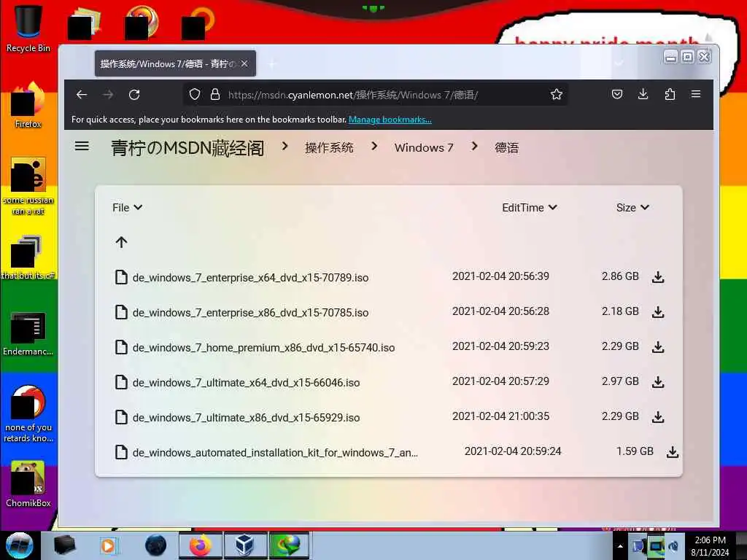Select the 'some russian ran a rat' desktop icon

(x=28, y=187)
